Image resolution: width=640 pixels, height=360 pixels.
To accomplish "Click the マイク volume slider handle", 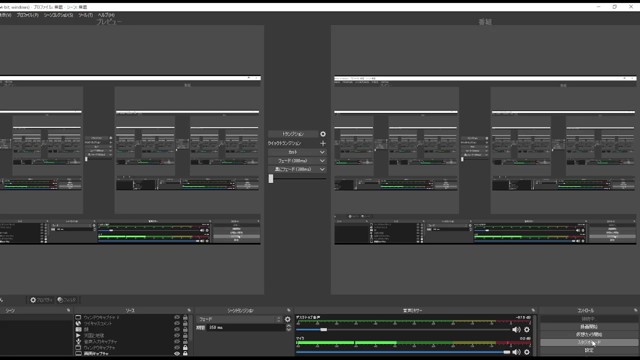I will pos(507,352).
